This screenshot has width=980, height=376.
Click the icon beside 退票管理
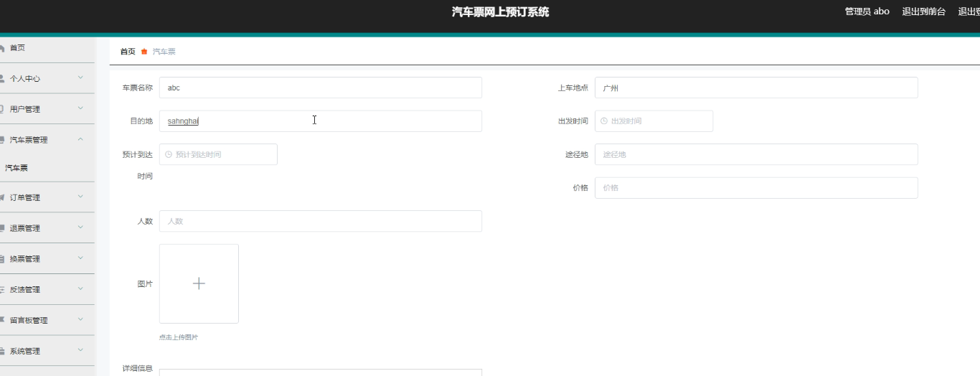2,228
